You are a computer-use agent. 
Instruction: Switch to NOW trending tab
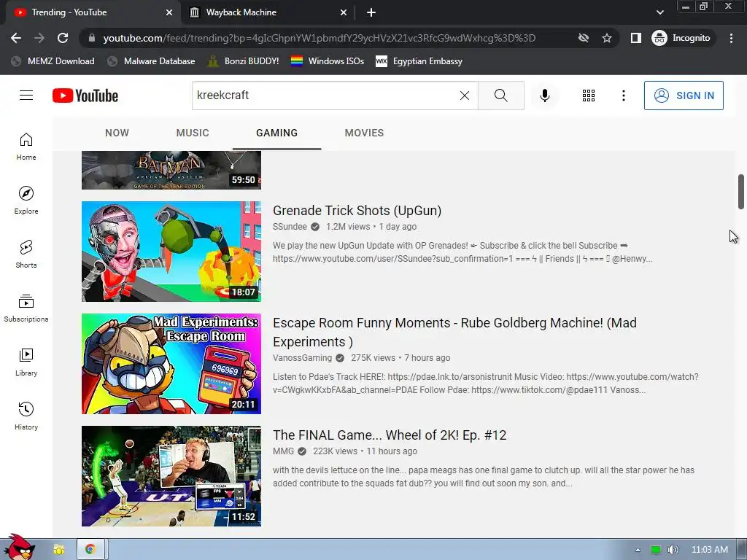point(117,133)
